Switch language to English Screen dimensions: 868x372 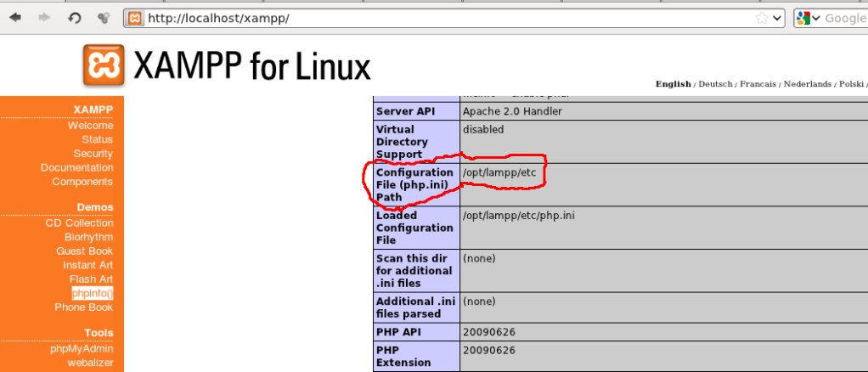pyautogui.click(x=674, y=84)
